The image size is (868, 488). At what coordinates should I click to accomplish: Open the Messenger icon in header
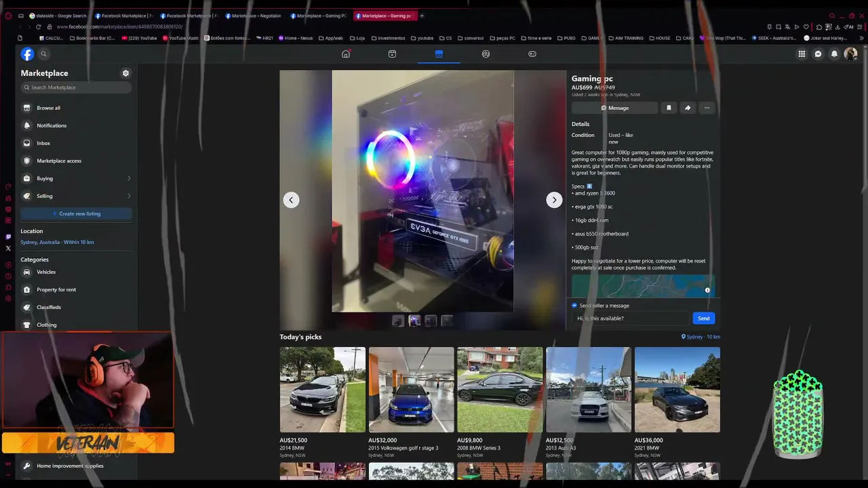coord(818,54)
